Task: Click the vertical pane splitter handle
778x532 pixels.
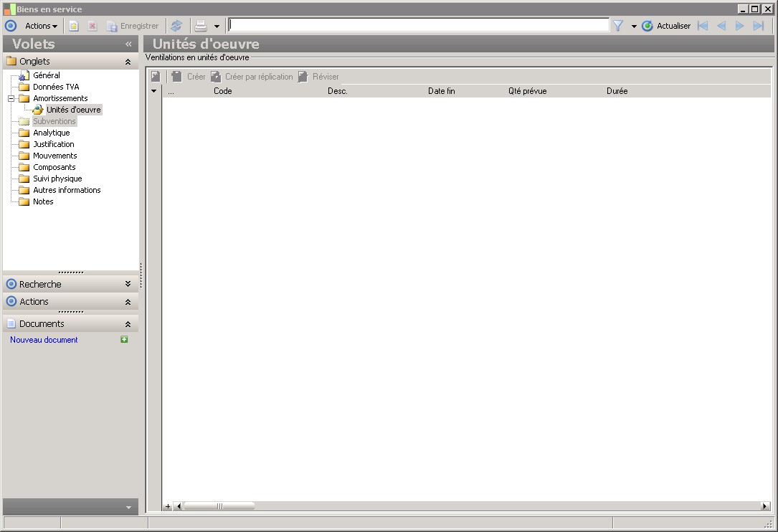Action: [x=141, y=275]
